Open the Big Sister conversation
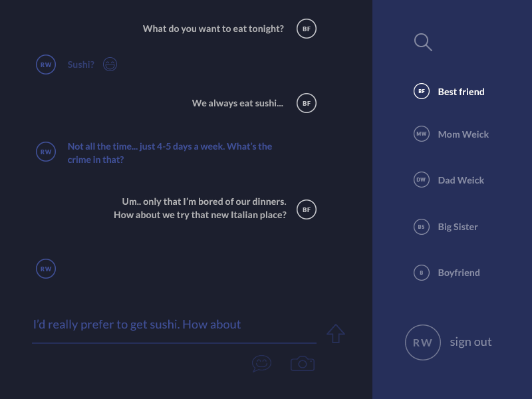Screen dimensions: 532x399 (x=458, y=227)
